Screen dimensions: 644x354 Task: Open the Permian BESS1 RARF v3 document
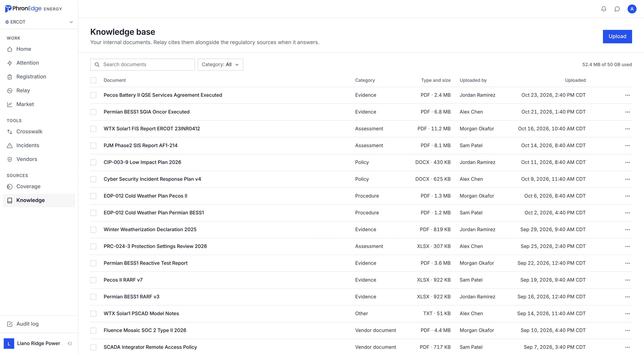pyautogui.click(x=132, y=297)
